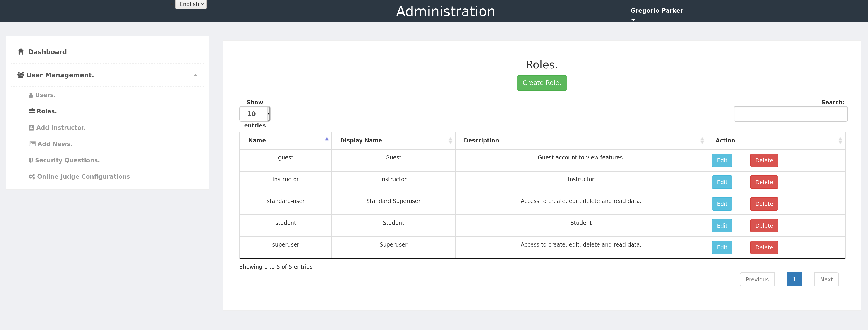Click the Add News newspaper icon

[x=32, y=144]
